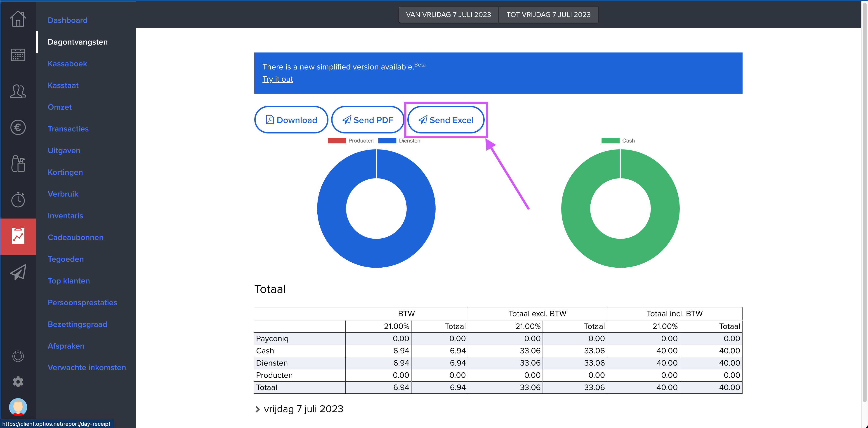Follow the Try it out link
This screenshot has height=428, width=868.
277,79
